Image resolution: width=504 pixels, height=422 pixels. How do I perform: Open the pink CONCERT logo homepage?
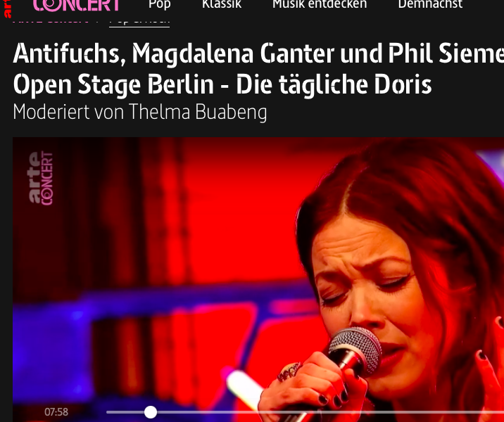[x=77, y=6]
